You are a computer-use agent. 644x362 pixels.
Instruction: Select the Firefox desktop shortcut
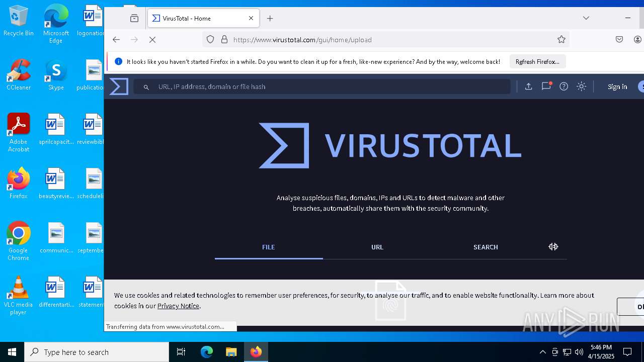click(19, 184)
